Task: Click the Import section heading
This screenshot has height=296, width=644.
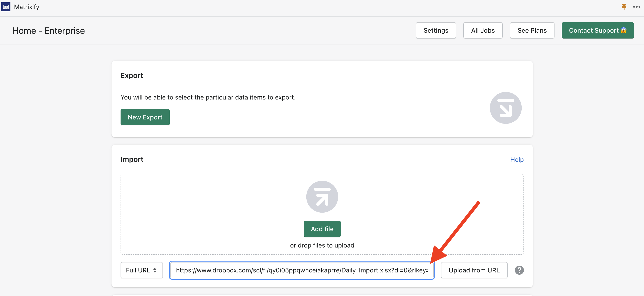Action: (132, 159)
